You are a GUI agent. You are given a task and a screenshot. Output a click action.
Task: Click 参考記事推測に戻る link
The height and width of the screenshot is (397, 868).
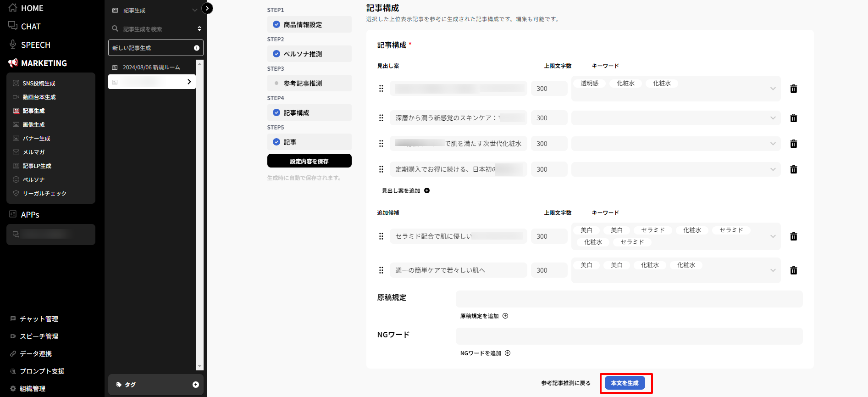click(565, 383)
